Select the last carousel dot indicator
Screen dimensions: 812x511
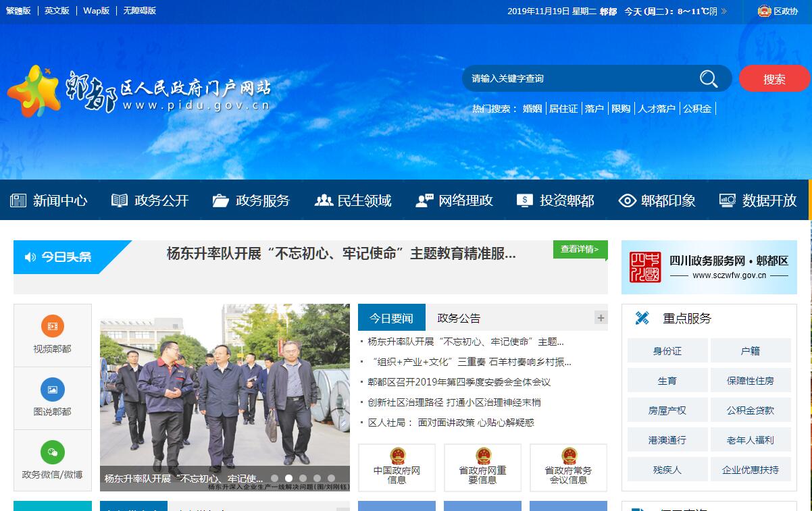click(331, 478)
